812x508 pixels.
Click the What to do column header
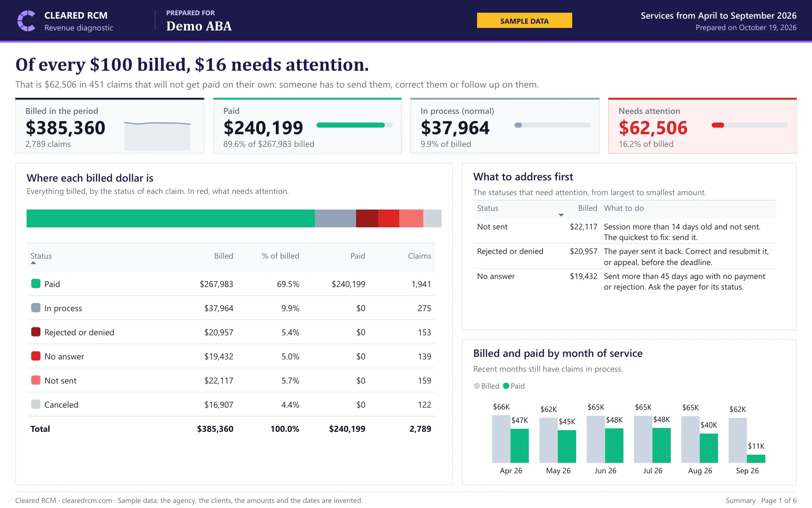tap(624, 208)
